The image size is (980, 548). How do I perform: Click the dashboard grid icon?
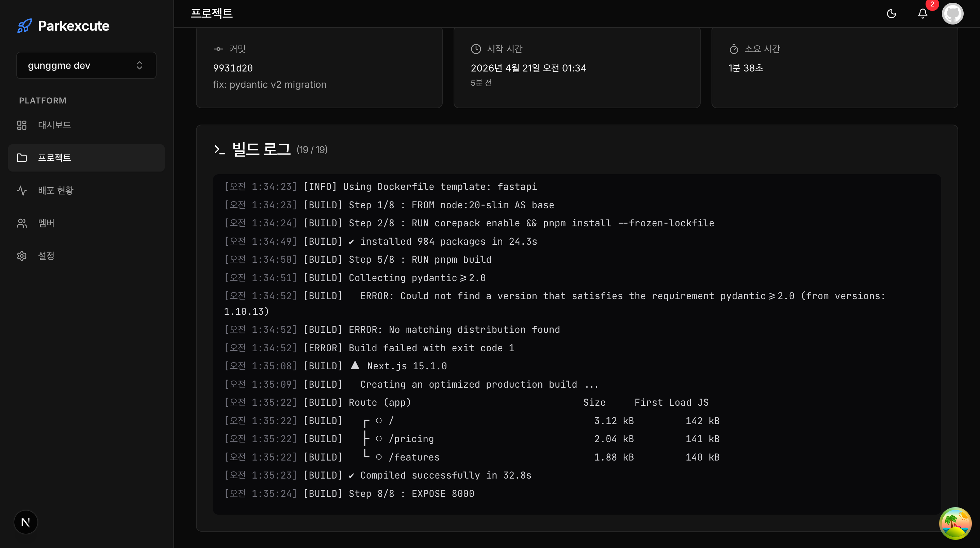22,125
